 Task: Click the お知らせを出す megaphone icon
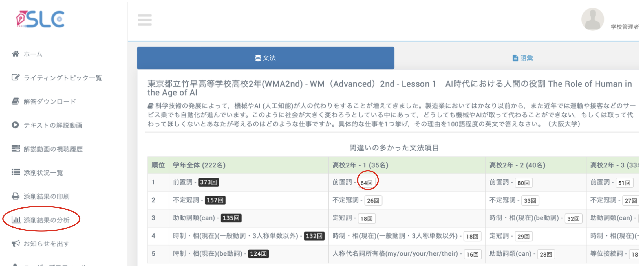16,244
